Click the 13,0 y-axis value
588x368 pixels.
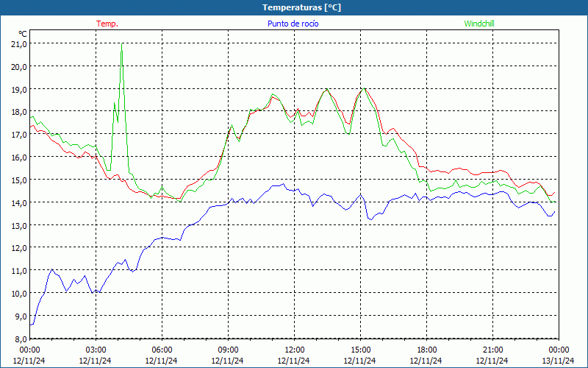click(x=20, y=225)
